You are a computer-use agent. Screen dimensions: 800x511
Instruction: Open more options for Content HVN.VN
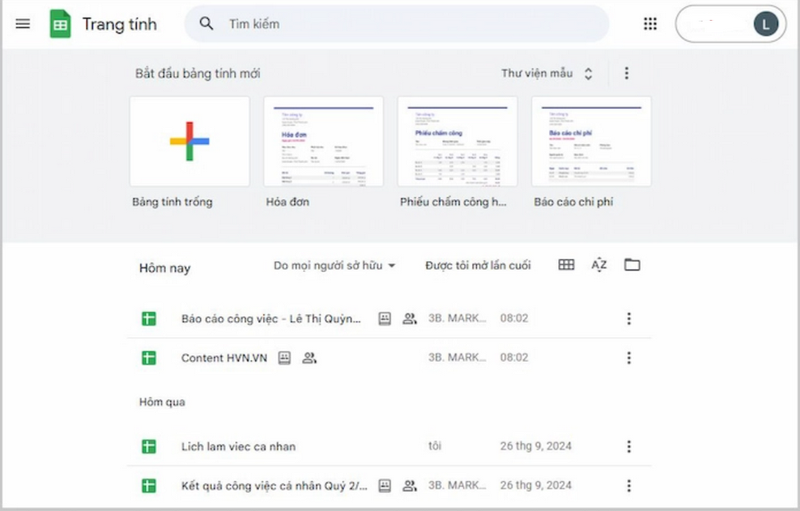[x=629, y=358]
